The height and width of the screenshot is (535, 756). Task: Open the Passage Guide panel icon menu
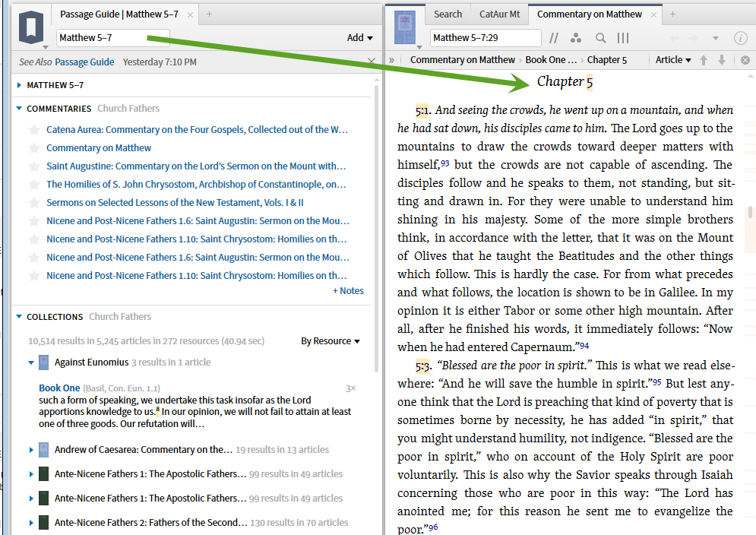[31, 28]
